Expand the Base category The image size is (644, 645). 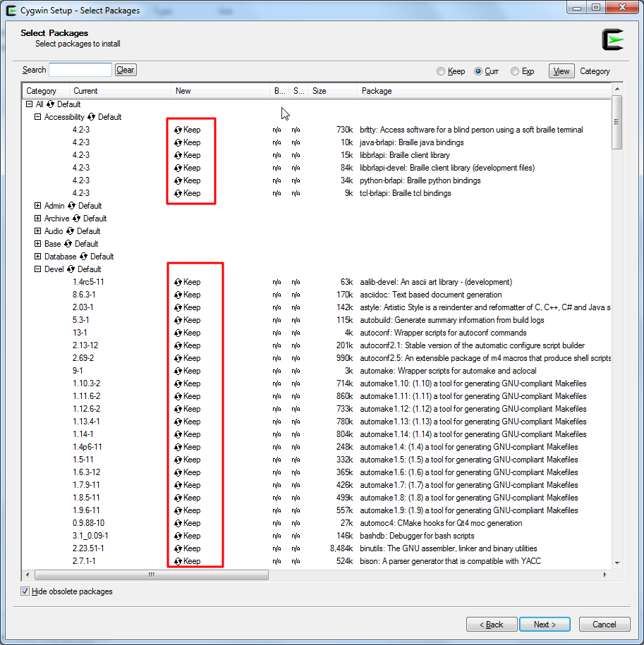pyautogui.click(x=37, y=244)
